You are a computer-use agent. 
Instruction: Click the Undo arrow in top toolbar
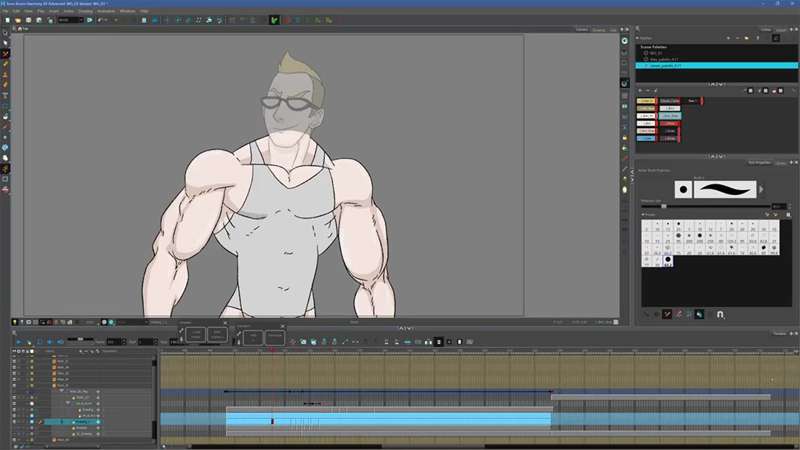pyautogui.click(x=101, y=20)
